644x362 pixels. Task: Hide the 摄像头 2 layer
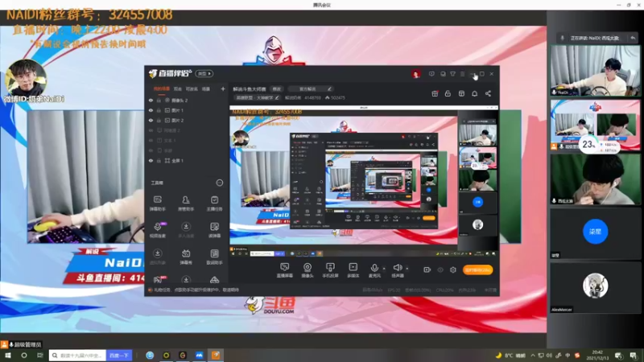[151, 100]
